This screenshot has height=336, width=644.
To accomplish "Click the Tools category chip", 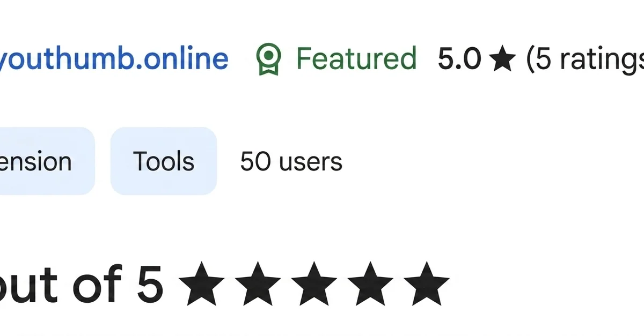I will point(164,161).
